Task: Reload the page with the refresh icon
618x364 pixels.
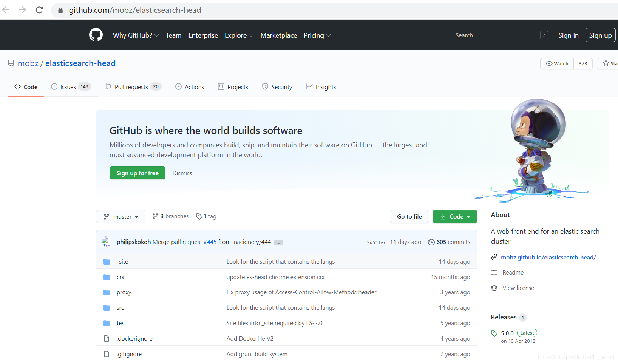Action: (x=39, y=10)
